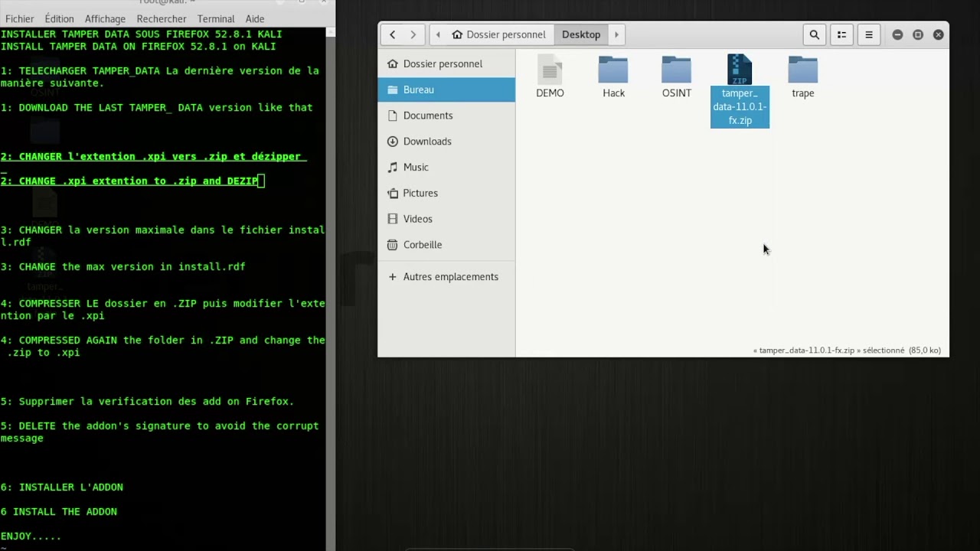Image resolution: width=980 pixels, height=551 pixels.
Task: Click the back navigation arrow
Action: click(392, 34)
